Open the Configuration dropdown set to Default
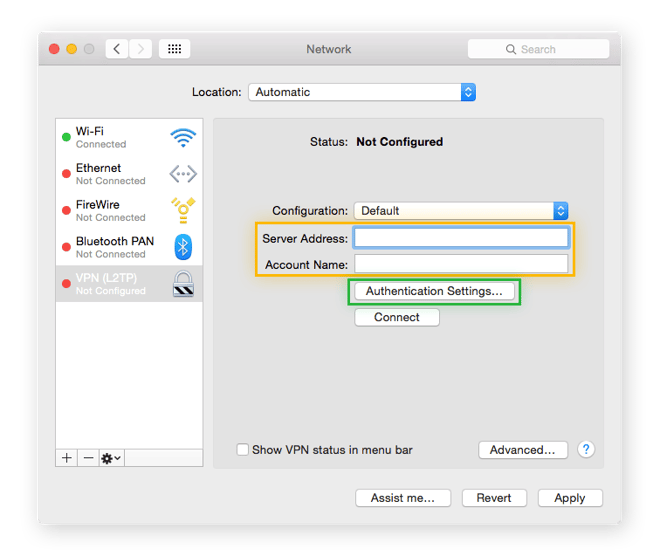Viewport: 660px width, 556px height. click(461, 211)
